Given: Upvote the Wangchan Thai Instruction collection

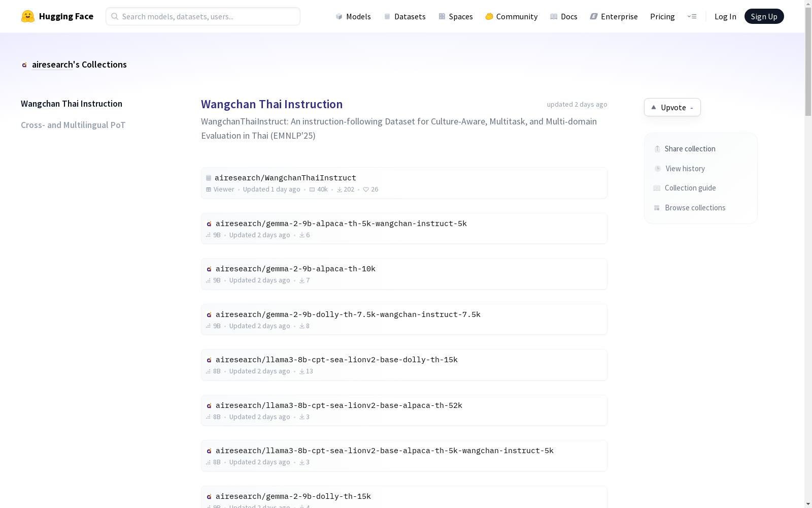Looking at the screenshot, I should tap(672, 107).
